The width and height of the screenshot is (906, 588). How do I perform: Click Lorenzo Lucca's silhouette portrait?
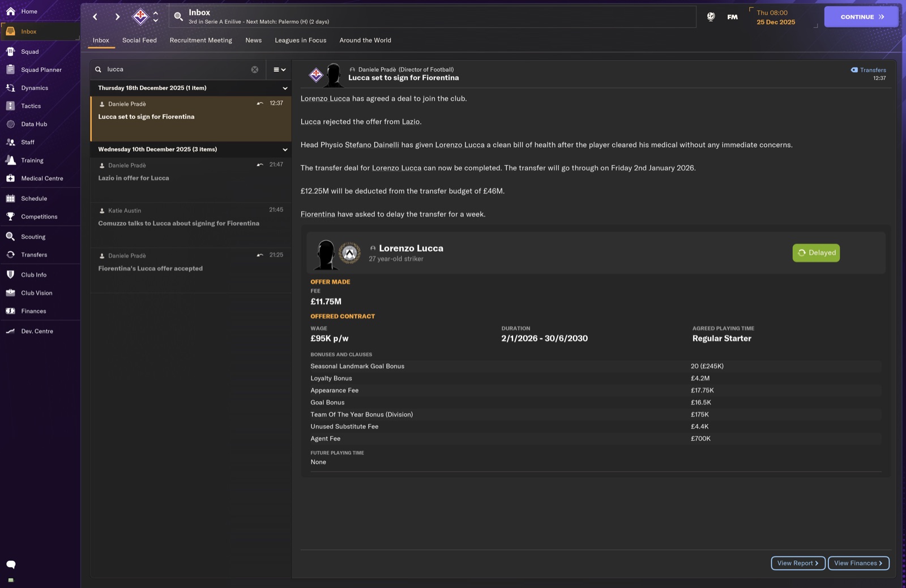point(326,254)
